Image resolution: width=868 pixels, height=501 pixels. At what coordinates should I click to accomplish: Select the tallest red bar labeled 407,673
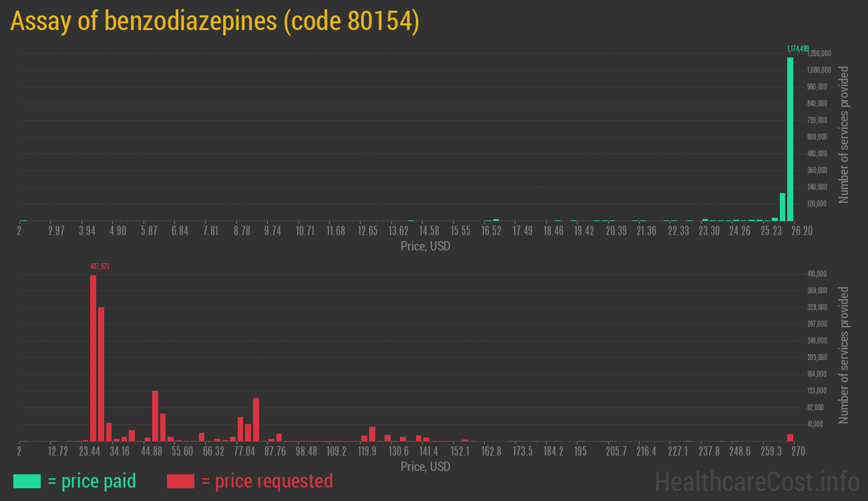(93, 358)
